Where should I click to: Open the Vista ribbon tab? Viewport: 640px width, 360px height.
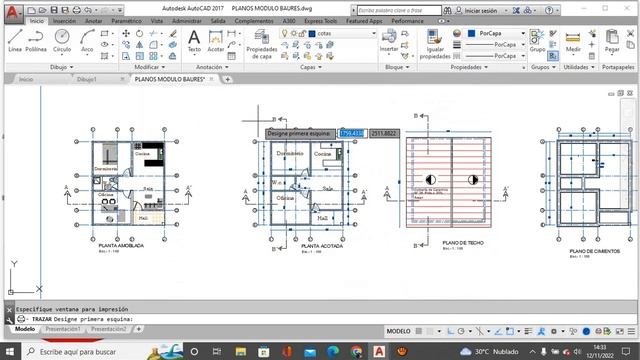(157, 21)
